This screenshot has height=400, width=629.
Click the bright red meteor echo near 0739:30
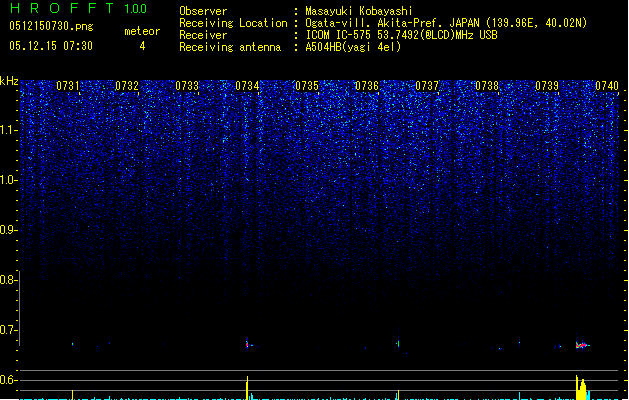[x=582, y=345]
